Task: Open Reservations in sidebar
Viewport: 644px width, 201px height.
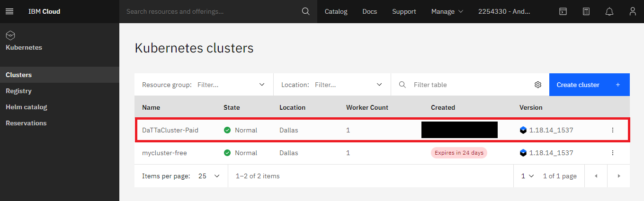Action: 60,123
